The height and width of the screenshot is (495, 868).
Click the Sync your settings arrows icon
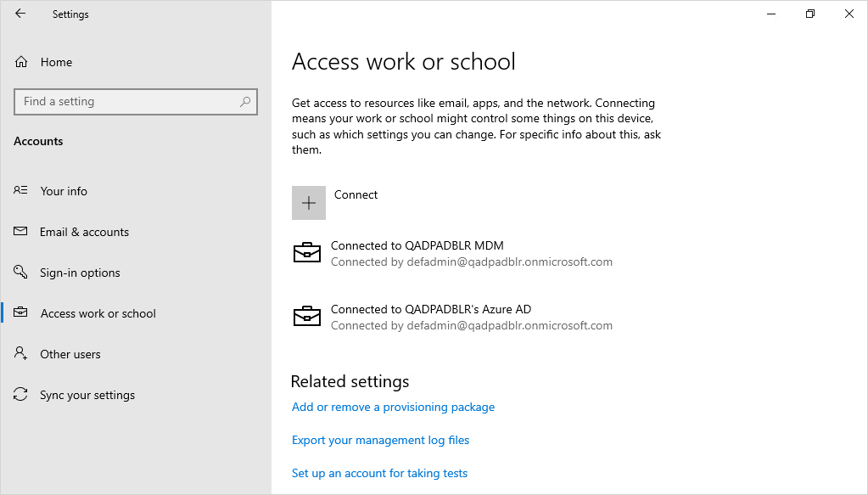click(x=20, y=394)
